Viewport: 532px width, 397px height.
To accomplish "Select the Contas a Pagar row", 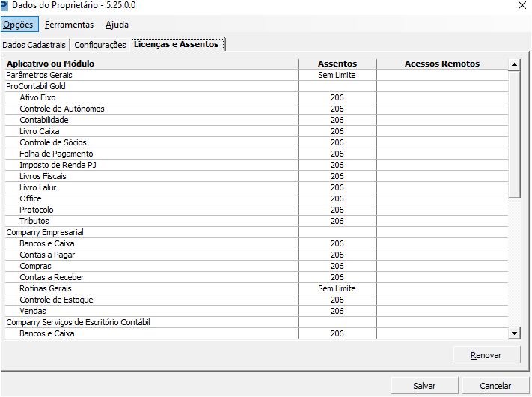I will 257,255.
